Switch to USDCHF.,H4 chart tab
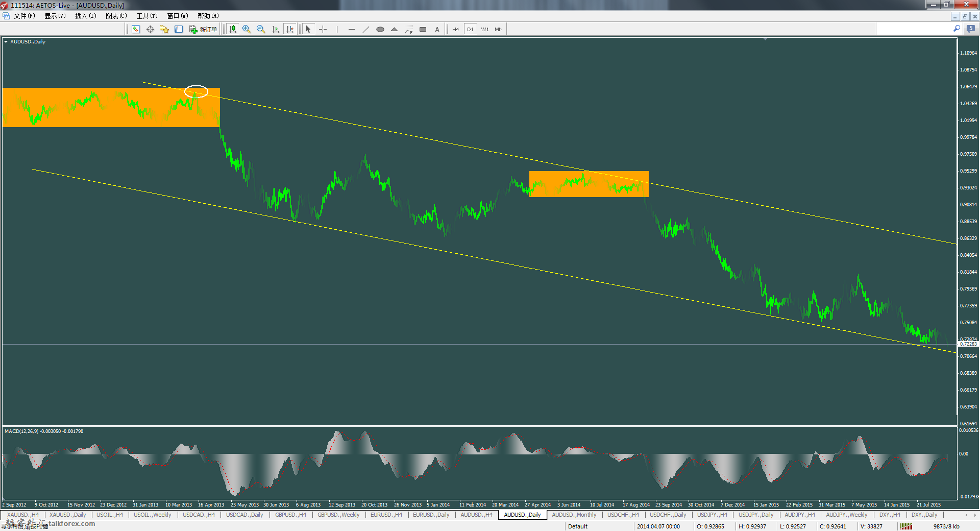Viewport: 980px width, 531px height. point(623,515)
